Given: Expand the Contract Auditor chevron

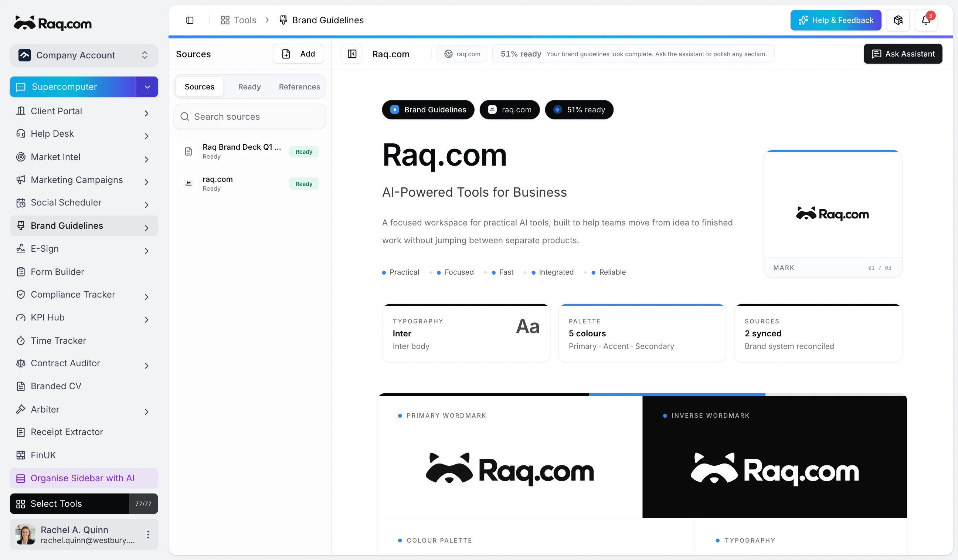Looking at the screenshot, I should tap(146, 366).
